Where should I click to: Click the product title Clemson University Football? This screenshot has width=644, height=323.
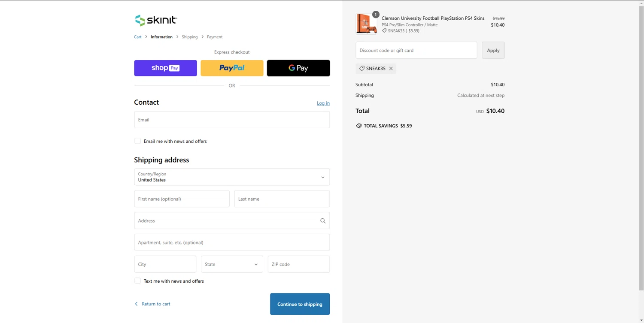tap(433, 18)
